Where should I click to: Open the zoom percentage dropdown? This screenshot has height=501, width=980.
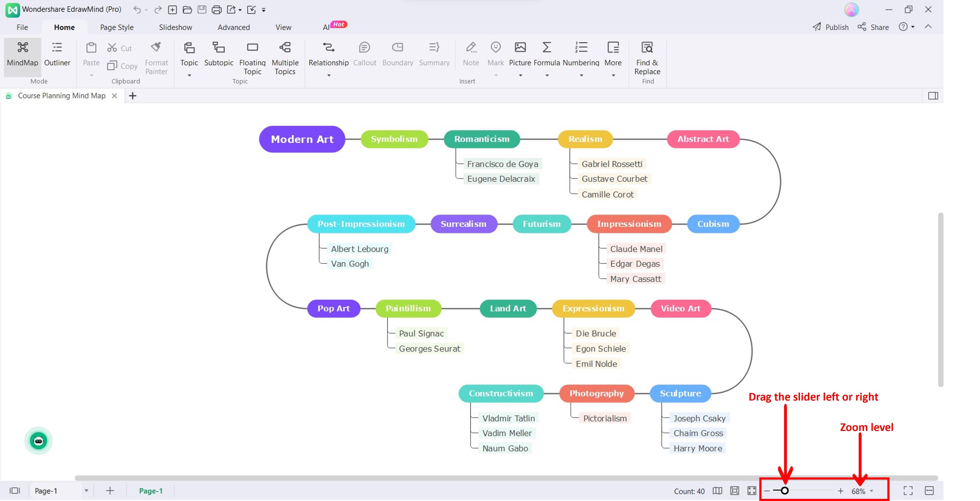871,491
